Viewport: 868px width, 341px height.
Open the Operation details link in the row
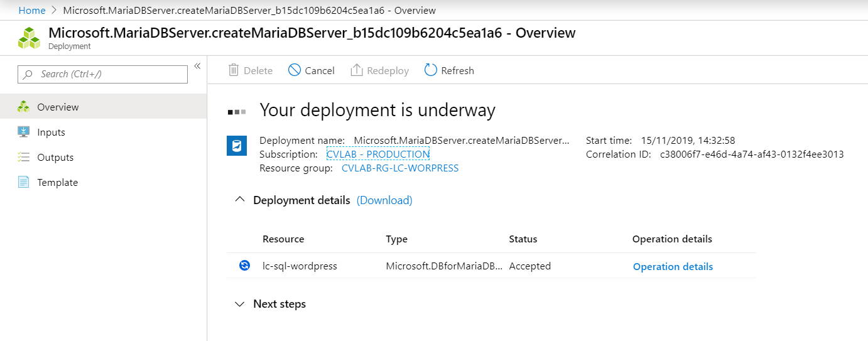[x=673, y=266]
